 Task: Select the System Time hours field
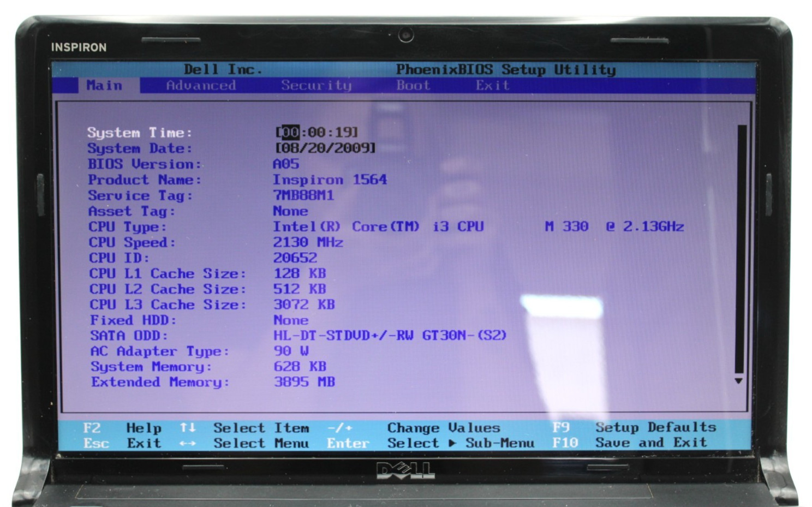tap(290, 133)
